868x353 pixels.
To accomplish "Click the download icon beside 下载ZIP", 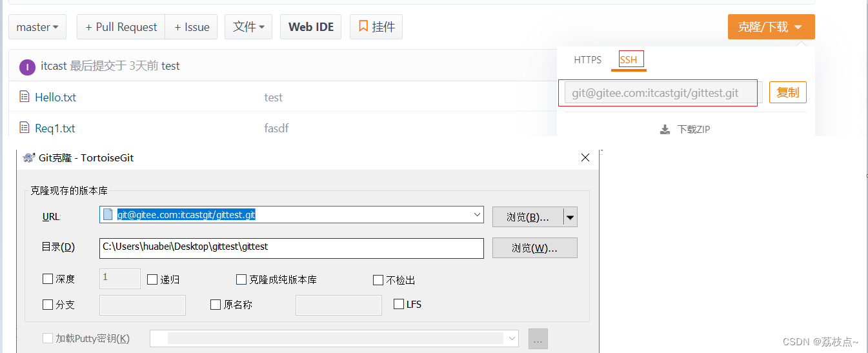I will pos(665,130).
